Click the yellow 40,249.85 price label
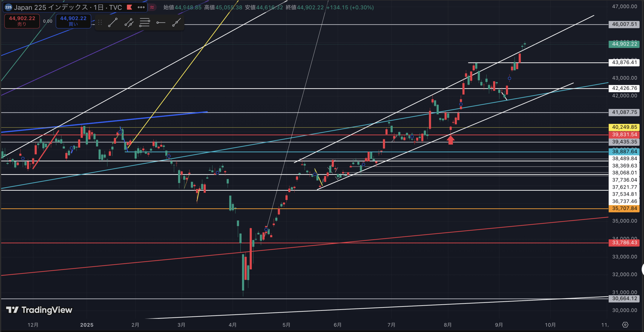The height and width of the screenshot is (332, 644). pos(624,127)
